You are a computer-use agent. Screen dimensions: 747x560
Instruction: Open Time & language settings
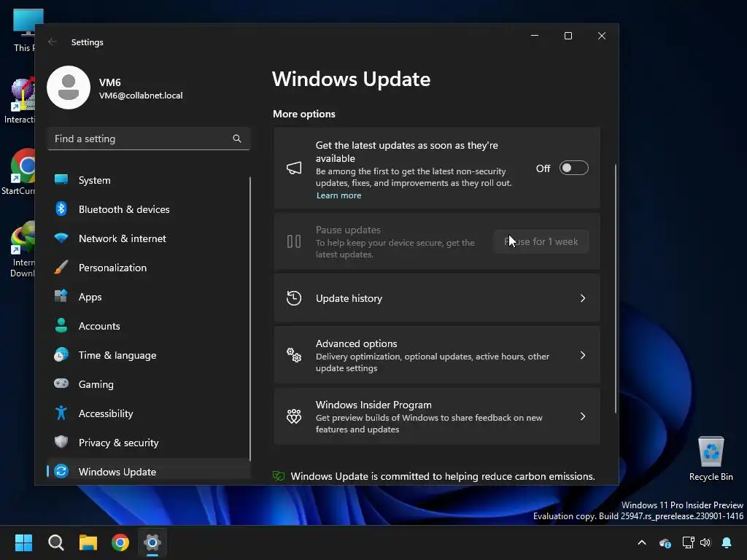[149, 355]
